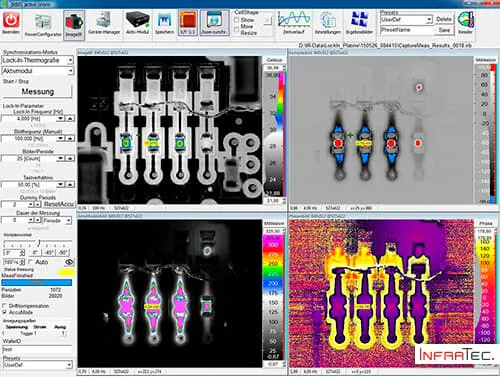Click the blue measurement progress bar

[37, 282]
